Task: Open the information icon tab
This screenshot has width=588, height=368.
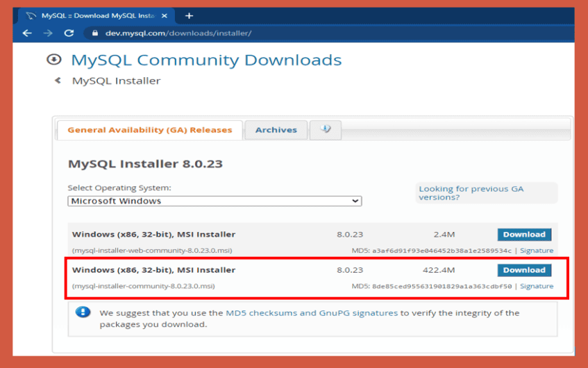Action: pos(326,130)
